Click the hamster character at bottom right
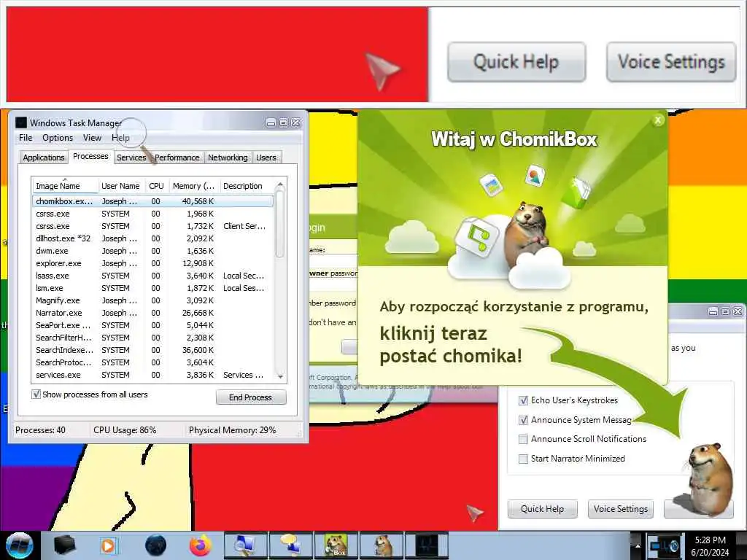The image size is (747, 560). (708, 478)
